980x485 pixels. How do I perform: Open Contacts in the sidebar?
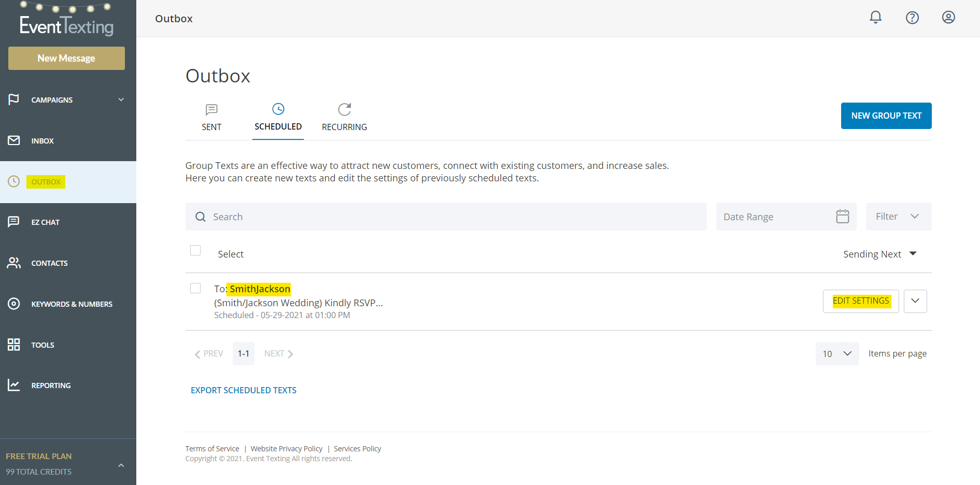(68, 263)
